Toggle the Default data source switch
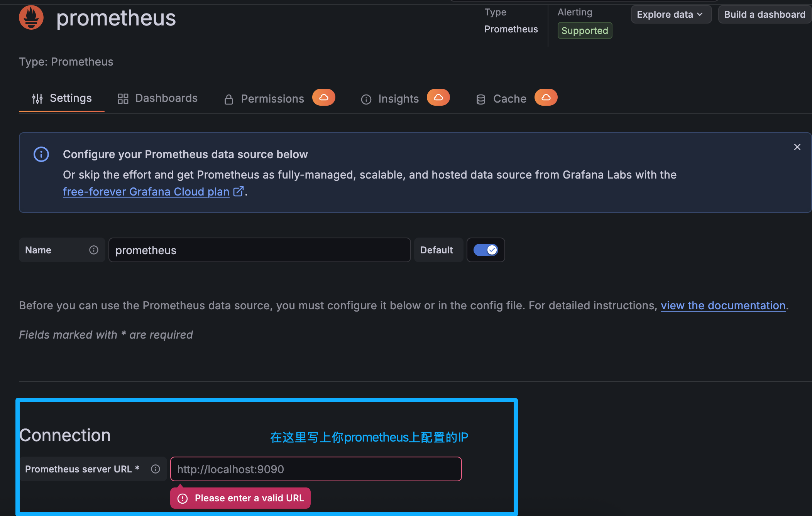 tap(486, 250)
